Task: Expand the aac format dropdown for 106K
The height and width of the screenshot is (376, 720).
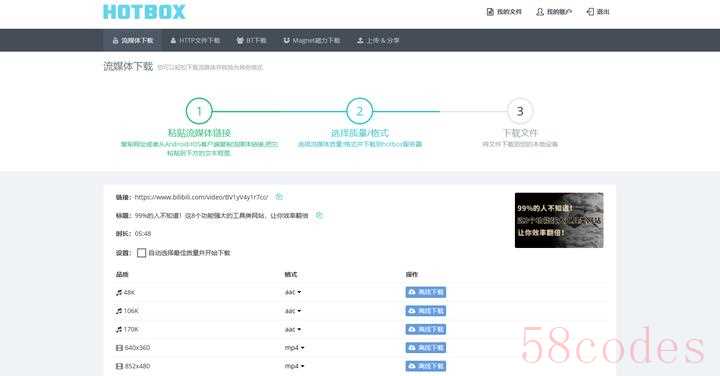Action: pos(293,311)
